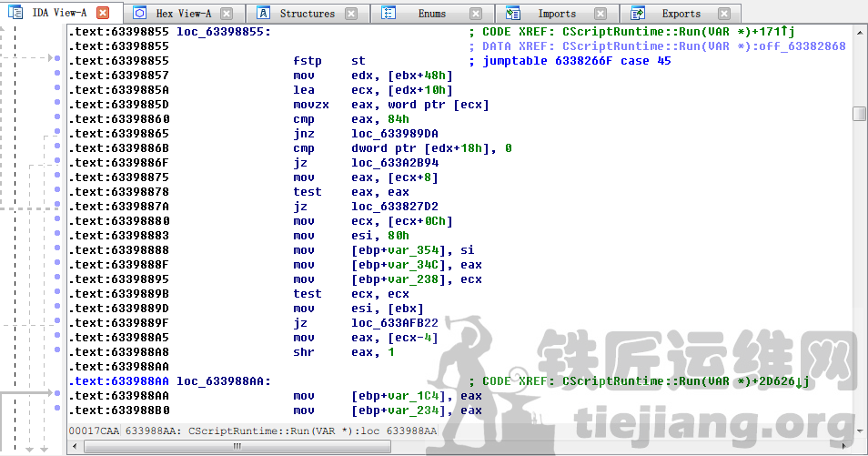This screenshot has width=868, height=456.
Task: Close the Enums tab
Action: tap(476, 14)
